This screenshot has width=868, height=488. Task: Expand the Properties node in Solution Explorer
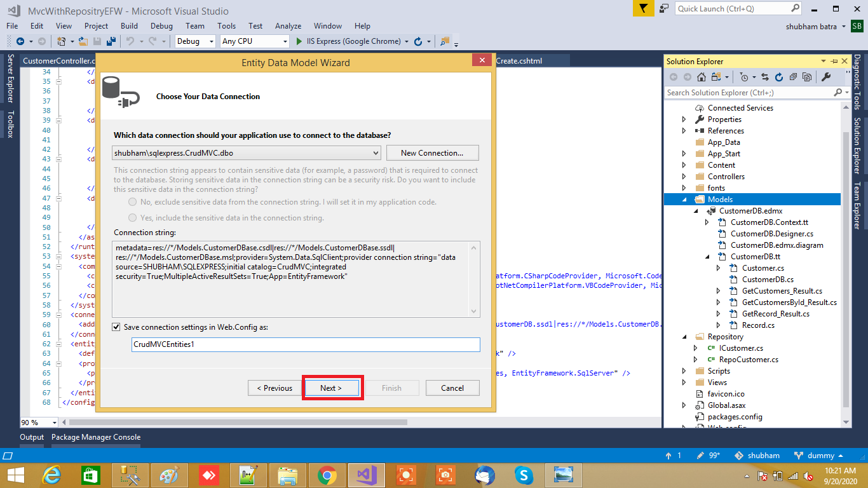684,119
